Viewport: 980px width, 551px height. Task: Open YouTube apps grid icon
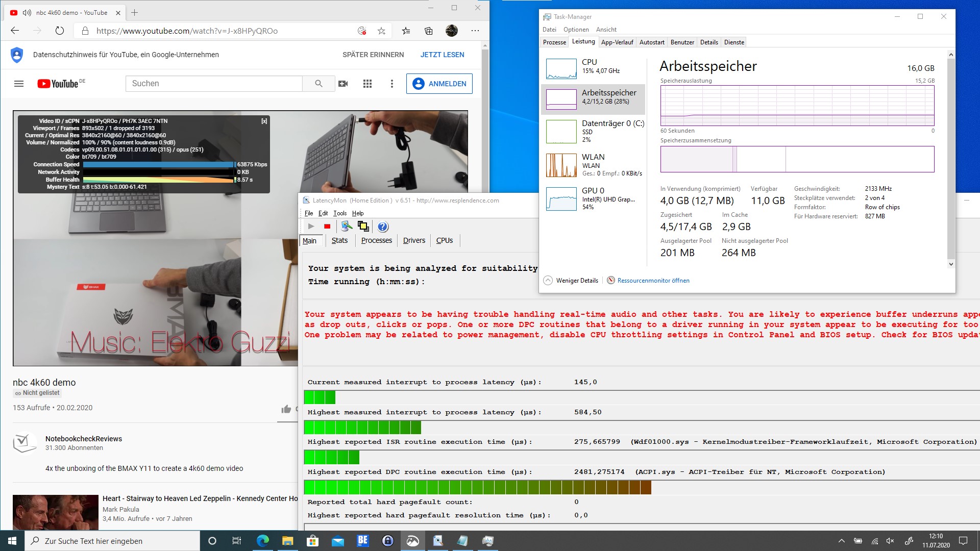tap(367, 84)
